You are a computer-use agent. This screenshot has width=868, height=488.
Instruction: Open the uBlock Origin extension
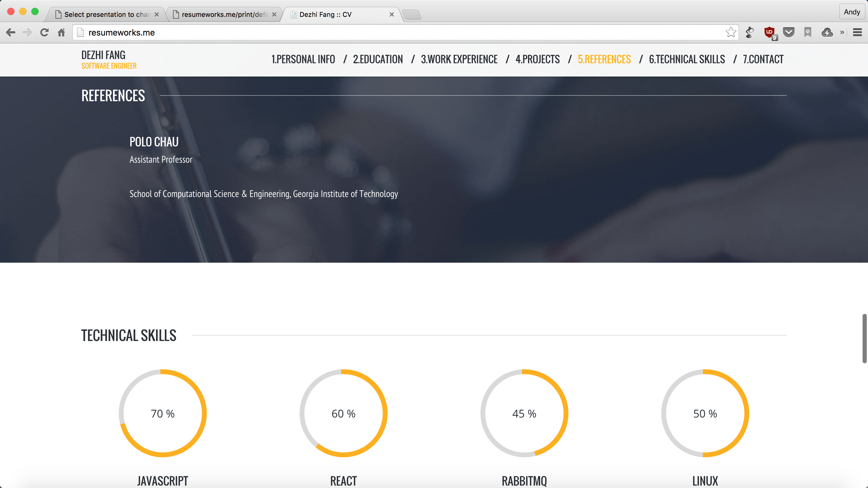click(770, 33)
